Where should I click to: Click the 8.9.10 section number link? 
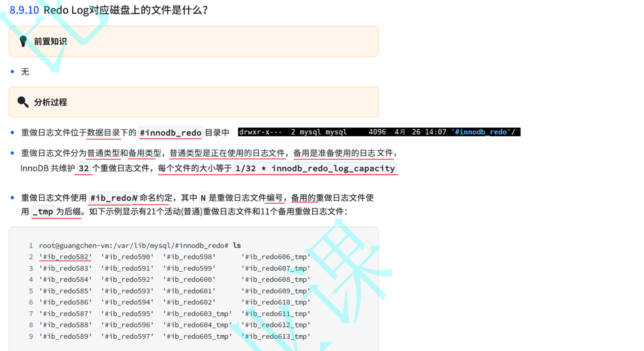(x=24, y=10)
